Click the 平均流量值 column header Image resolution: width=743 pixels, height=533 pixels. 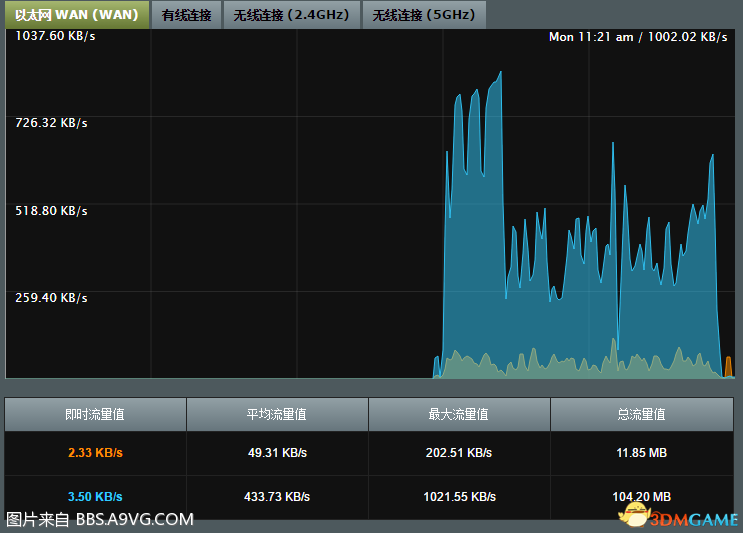(277, 414)
